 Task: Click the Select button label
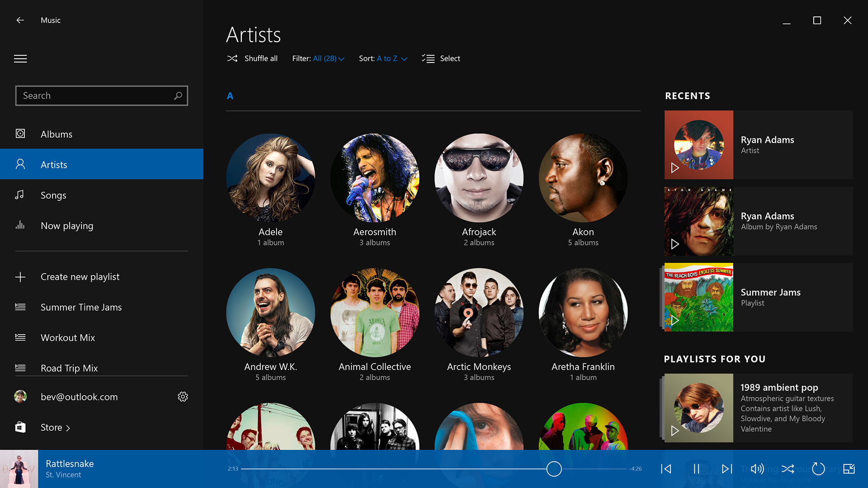pyautogui.click(x=450, y=58)
